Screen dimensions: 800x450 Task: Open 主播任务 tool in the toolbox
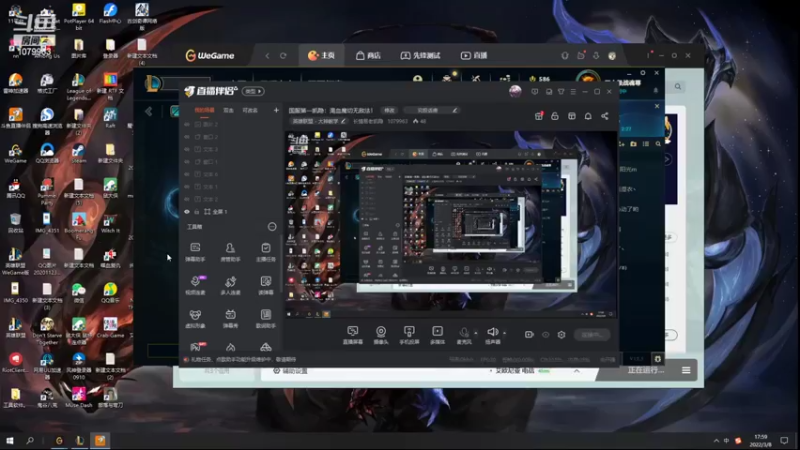coord(266,252)
